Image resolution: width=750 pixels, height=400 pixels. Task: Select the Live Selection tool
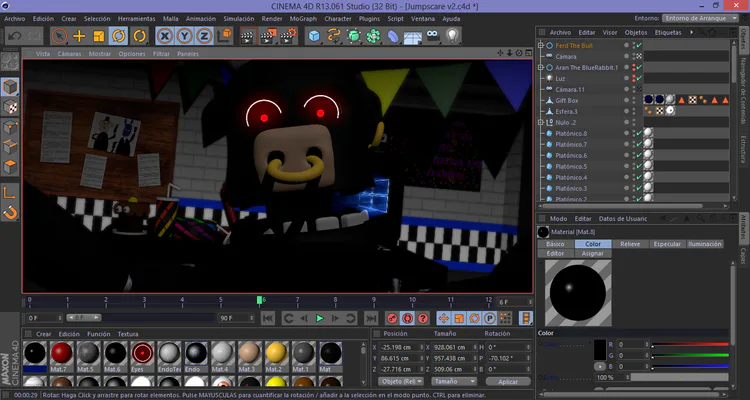tap(59, 36)
